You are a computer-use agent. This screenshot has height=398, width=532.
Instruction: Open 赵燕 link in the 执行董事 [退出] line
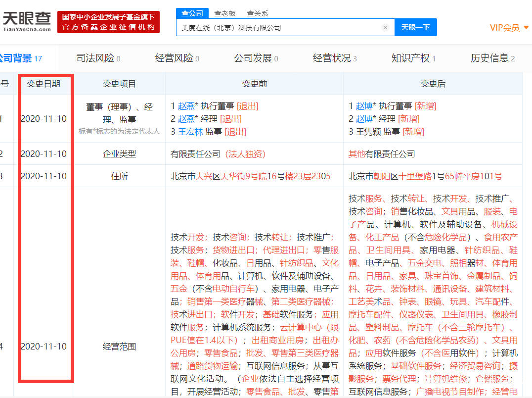(x=186, y=106)
